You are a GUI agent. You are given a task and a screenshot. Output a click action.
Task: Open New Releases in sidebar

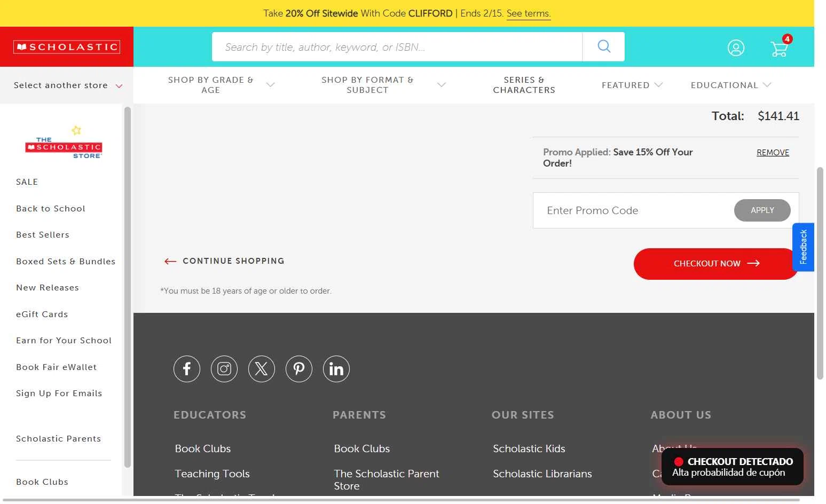click(x=48, y=288)
